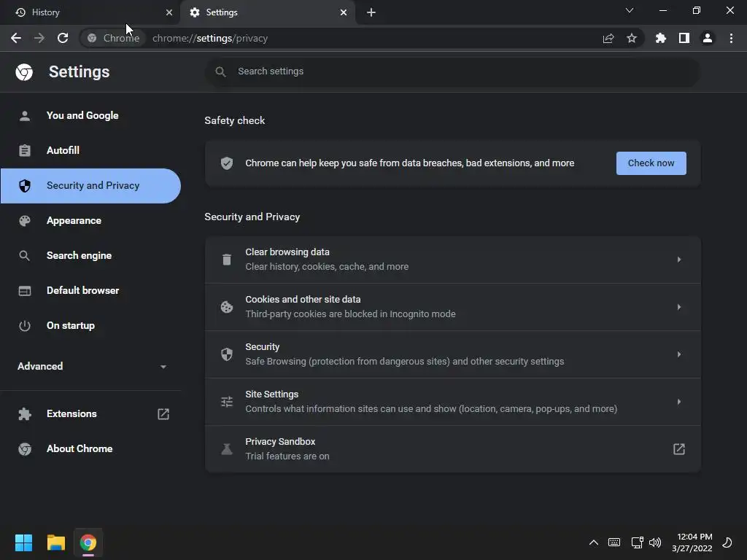This screenshot has height=560, width=747.
Task: Go back with the browser back arrow
Action: (x=16, y=38)
